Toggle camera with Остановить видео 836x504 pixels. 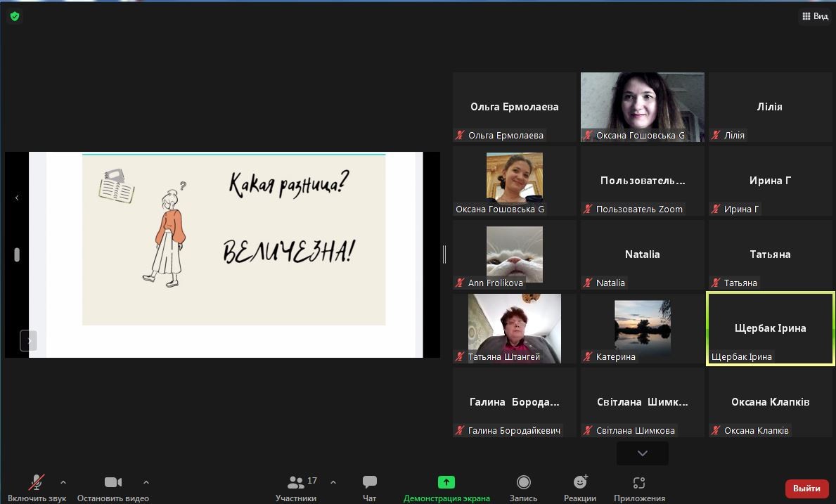click(x=112, y=488)
